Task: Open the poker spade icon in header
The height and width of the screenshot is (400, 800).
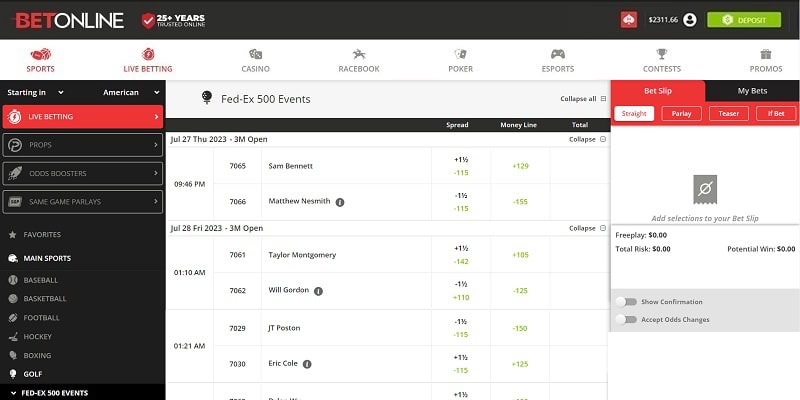Action: [629, 20]
